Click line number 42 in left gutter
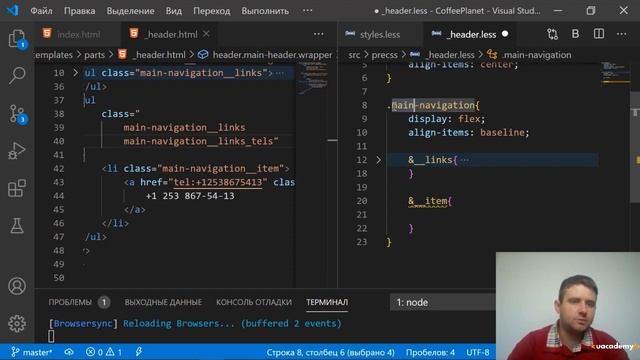640x360 pixels. [59, 169]
